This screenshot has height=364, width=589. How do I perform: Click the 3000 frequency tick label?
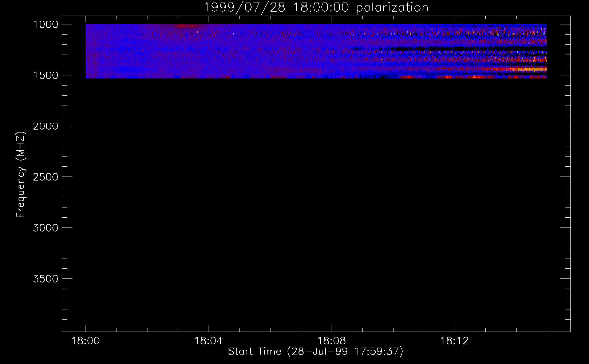(46, 228)
